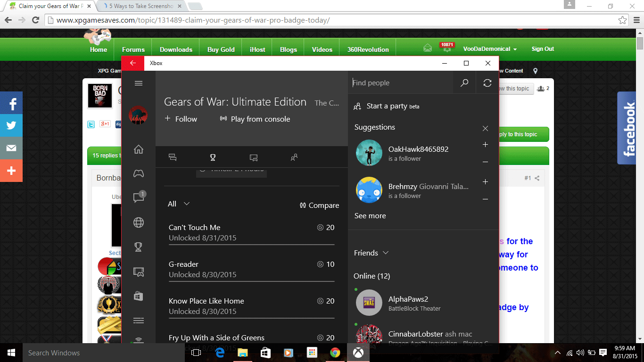Open the Friends filter dropdown
Viewport: 644px width, 362px height.
point(372,253)
